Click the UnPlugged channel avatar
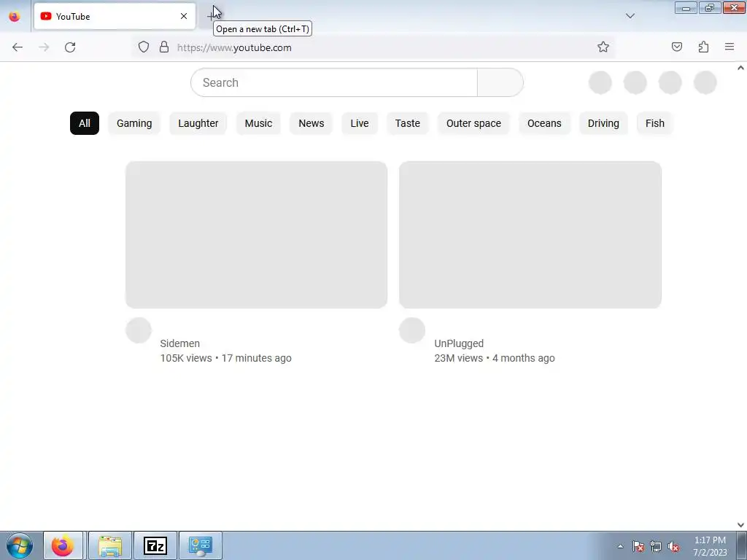This screenshot has width=747, height=560. 412,330
